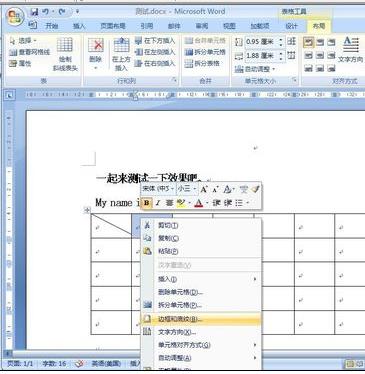Open Rows & Columns (行和列) dialog launcher
365x374 pixels.
click(x=174, y=80)
